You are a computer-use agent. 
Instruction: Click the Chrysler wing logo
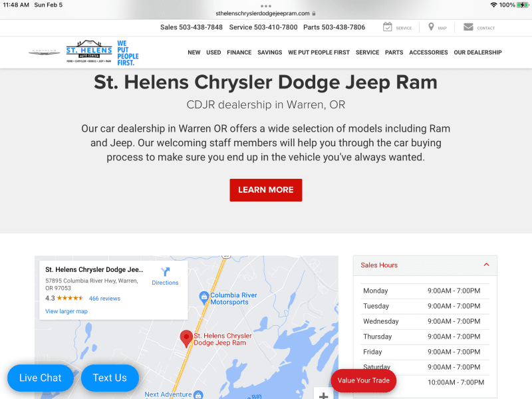tap(44, 52)
